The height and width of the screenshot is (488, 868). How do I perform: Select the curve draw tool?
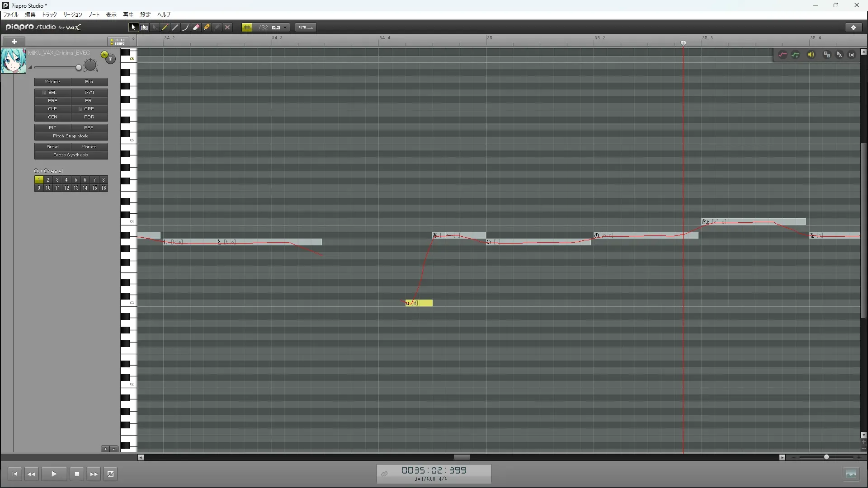tap(186, 28)
